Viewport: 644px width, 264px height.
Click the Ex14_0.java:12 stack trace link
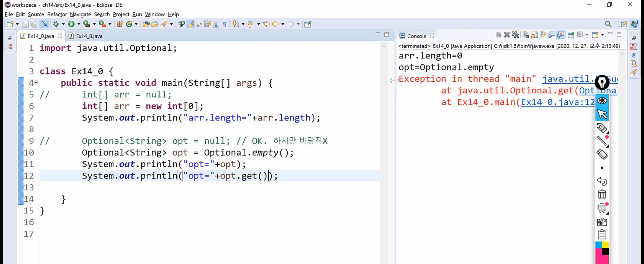[557, 102]
